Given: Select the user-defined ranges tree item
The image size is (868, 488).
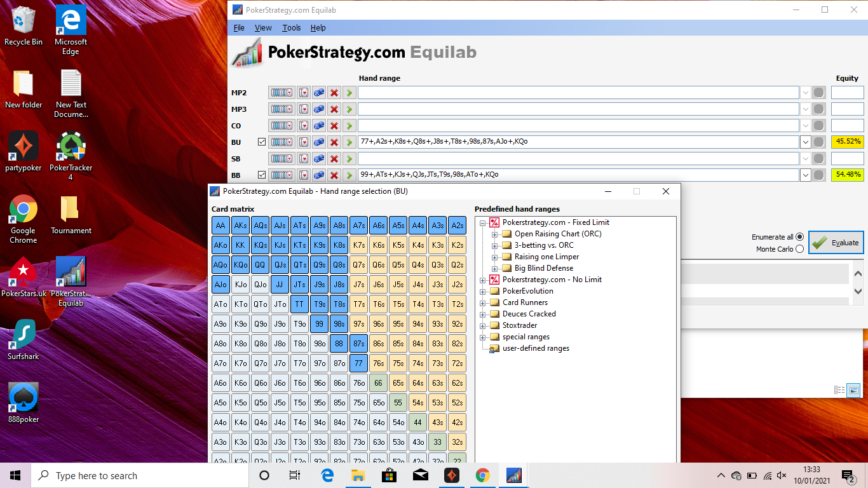Looking at the screenshot, I should (536, 348).
